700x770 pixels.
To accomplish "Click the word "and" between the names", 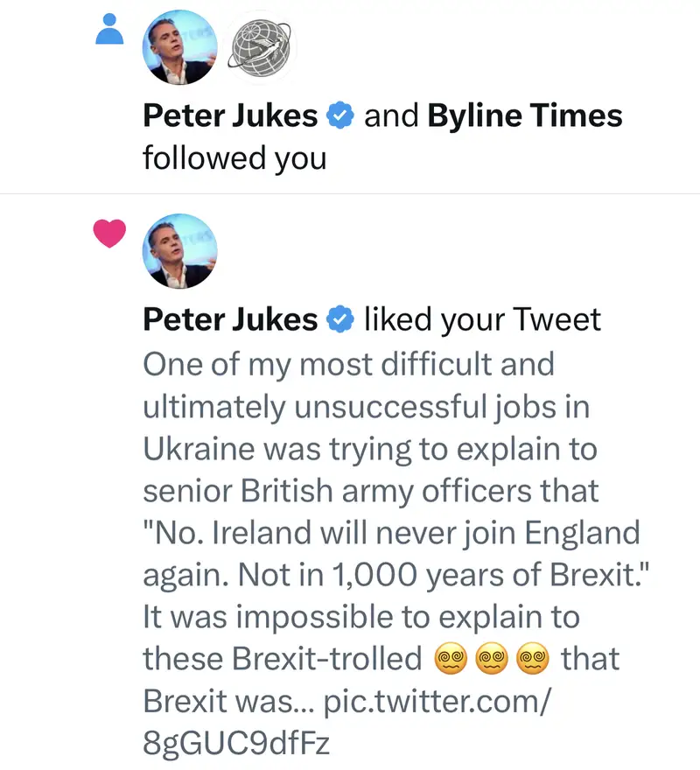I will 390,115.
